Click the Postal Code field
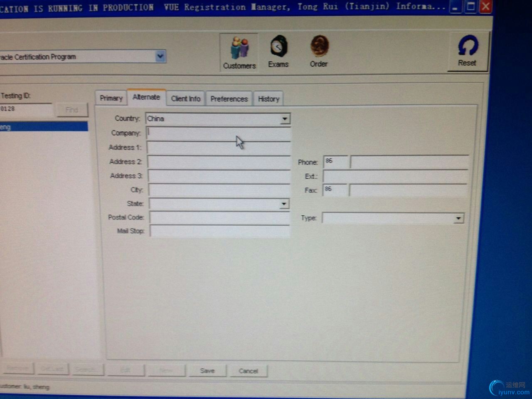Screen dimensions: 532x399 point(220,217)
